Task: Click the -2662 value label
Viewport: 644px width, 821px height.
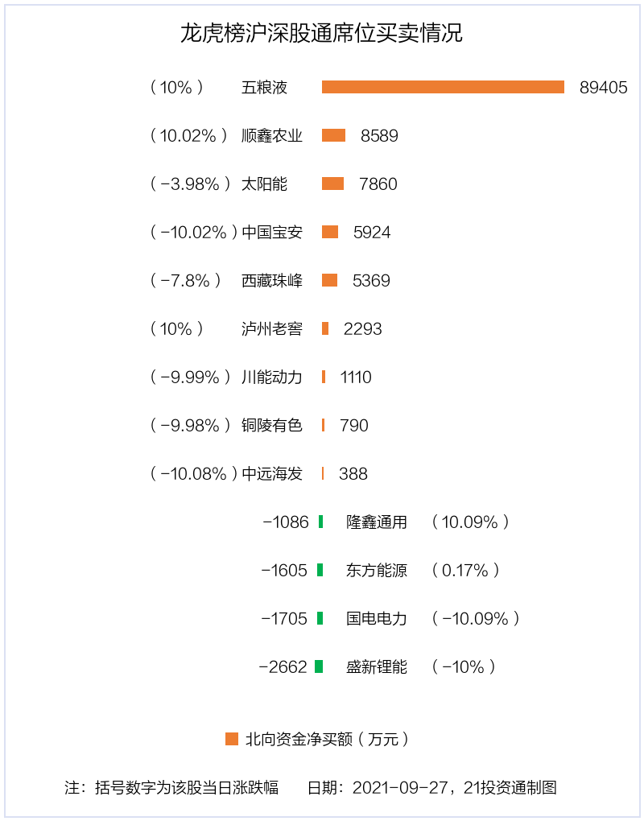Action: (283, 667)
